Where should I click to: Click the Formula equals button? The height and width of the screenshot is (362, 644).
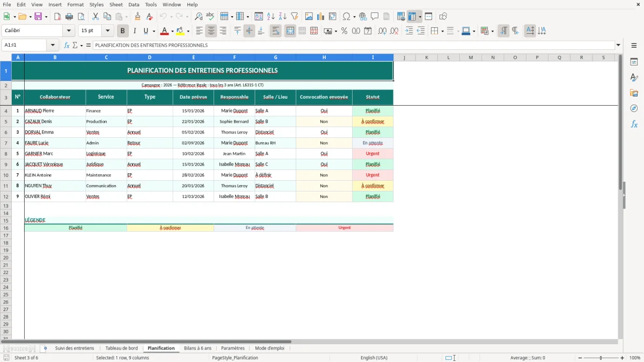pos(88,45)
